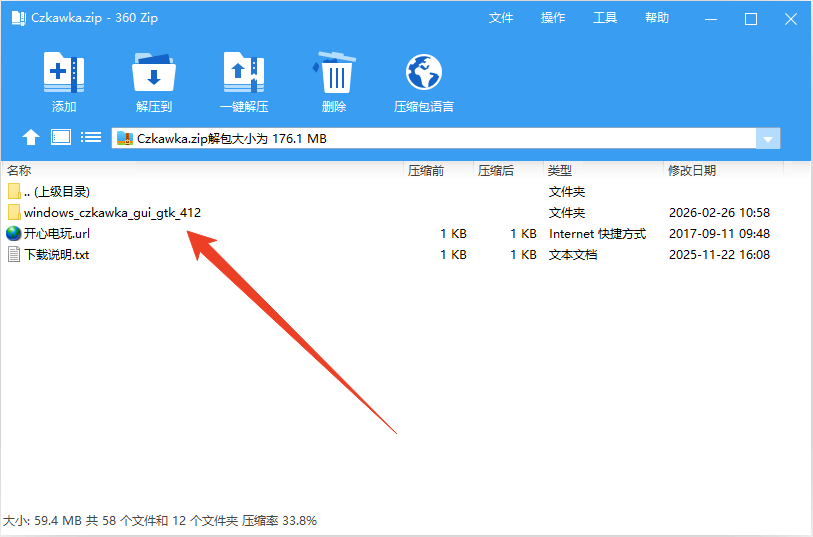Select the windows_czkawka_gui_gtk_412 folder icon
Viewport: 813px width, 537px height.
[14, 213]
